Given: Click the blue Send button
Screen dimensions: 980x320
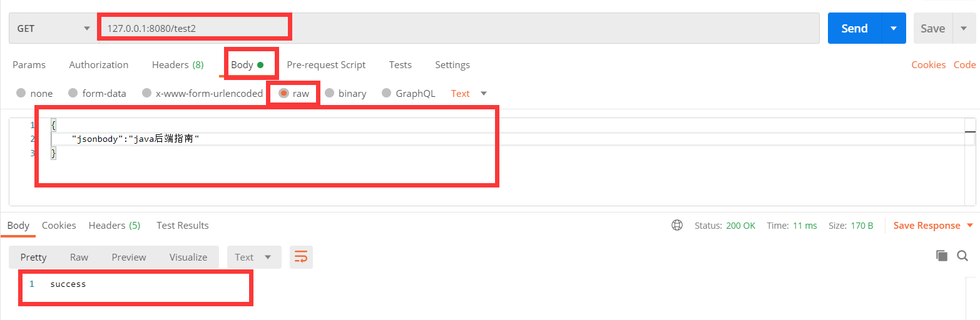Looking at the screenshot, I should click(x=854, y=28).
